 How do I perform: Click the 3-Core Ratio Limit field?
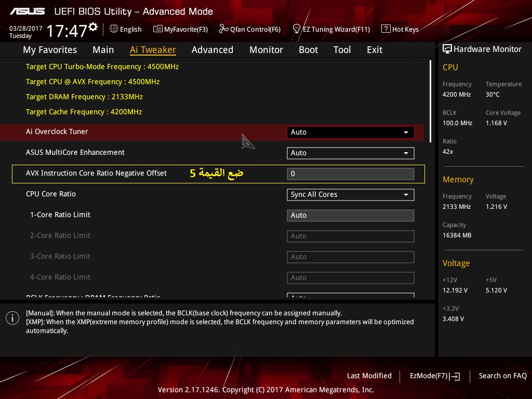351,257
